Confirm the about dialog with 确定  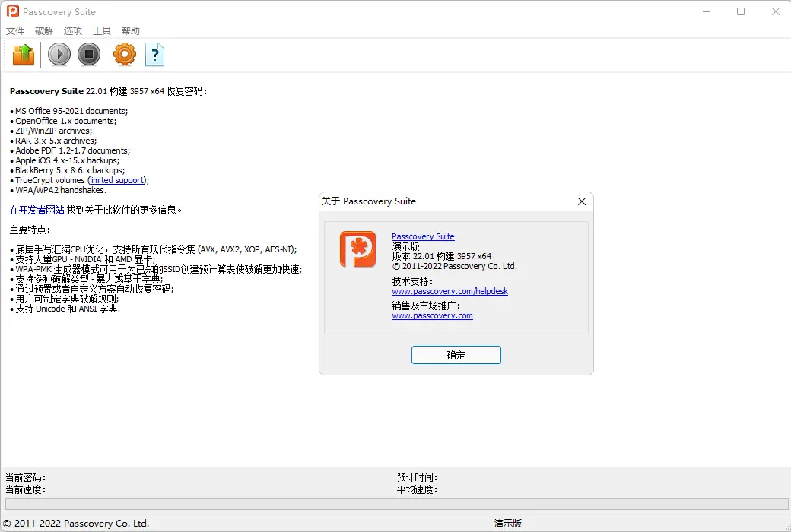point(456,355)
